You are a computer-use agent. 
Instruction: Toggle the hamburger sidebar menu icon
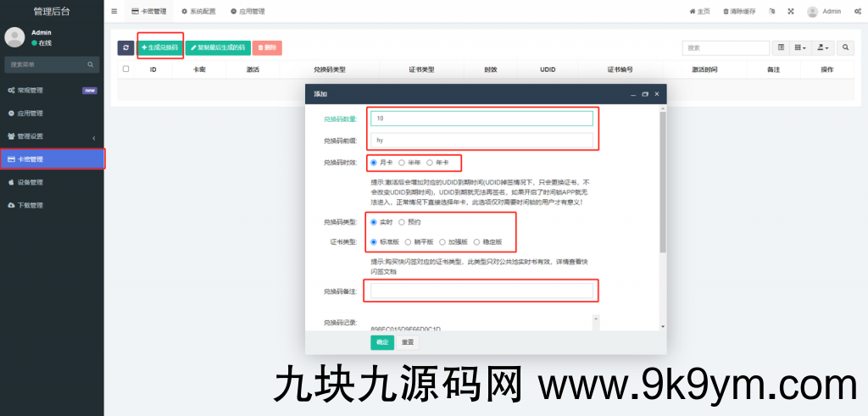click(114, 11)
